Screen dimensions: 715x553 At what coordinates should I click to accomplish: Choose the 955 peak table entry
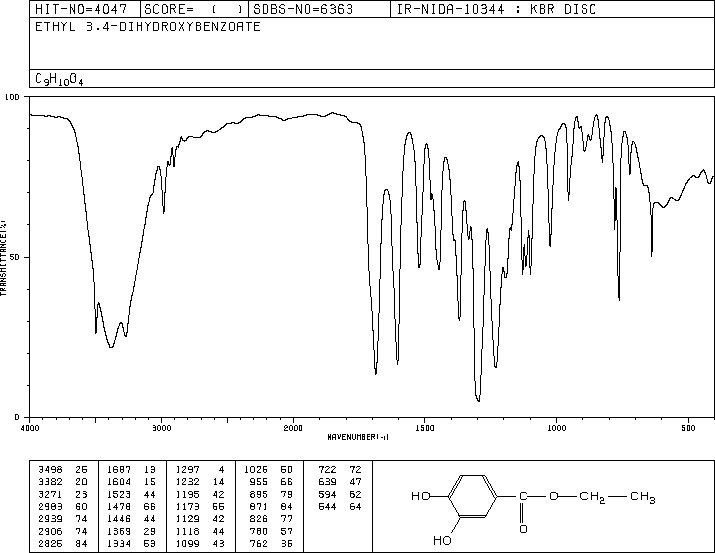(x=259, y=482)
